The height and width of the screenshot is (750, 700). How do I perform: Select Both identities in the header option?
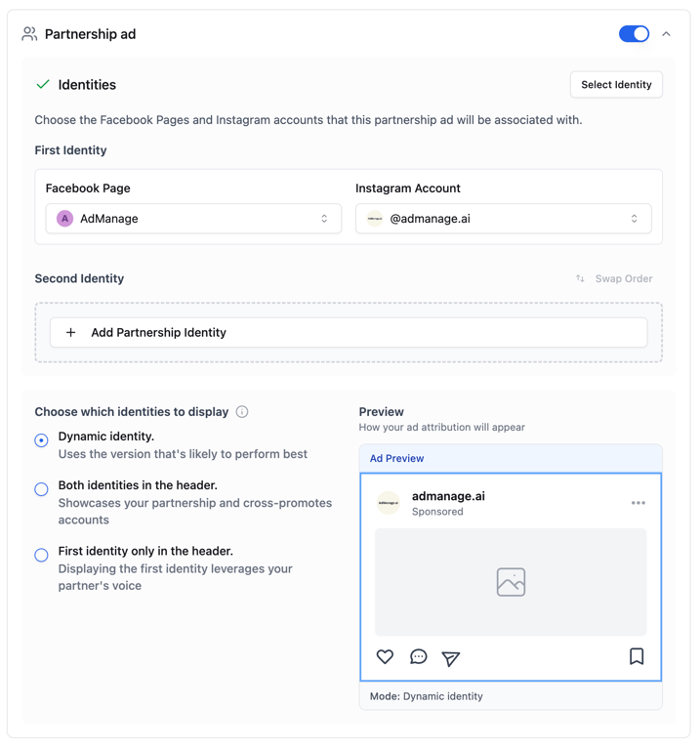point(42,489)
